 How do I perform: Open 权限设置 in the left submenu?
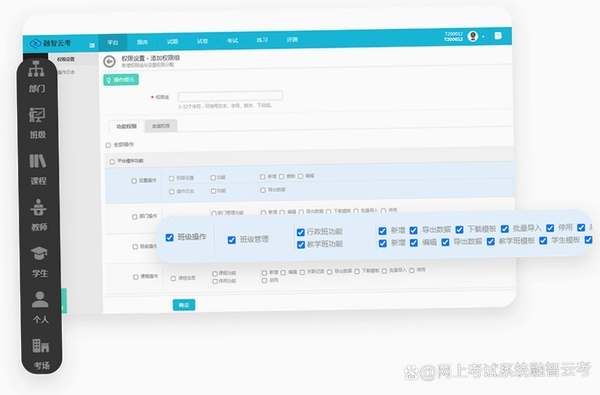point(66,59)
